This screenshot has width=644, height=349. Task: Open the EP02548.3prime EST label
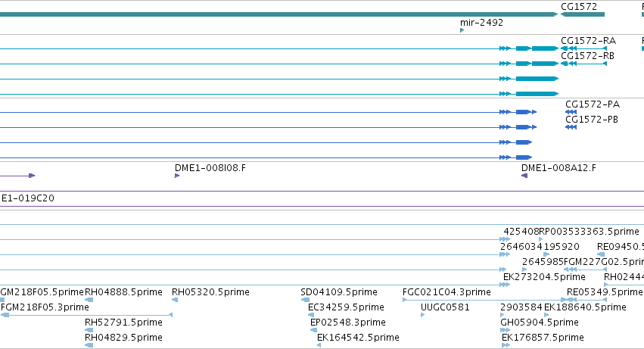pyautogui.click(x=348, y=323)
